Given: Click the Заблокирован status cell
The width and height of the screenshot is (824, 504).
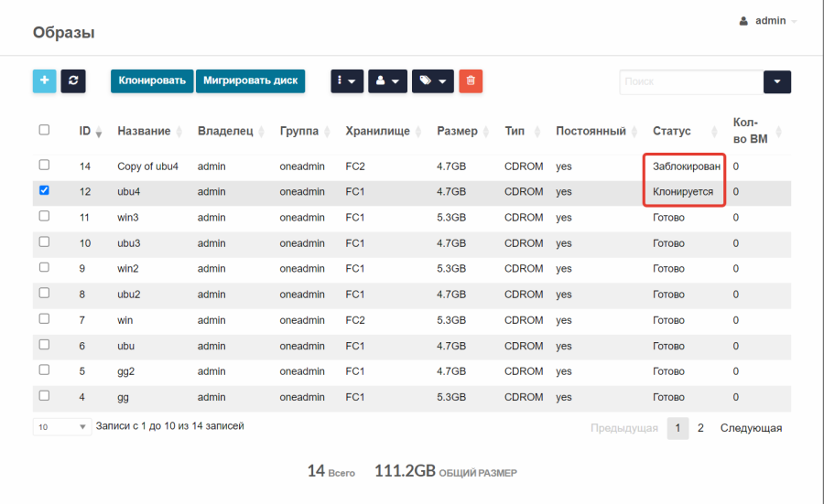Looking at the screenshot, I should point(687,166).
